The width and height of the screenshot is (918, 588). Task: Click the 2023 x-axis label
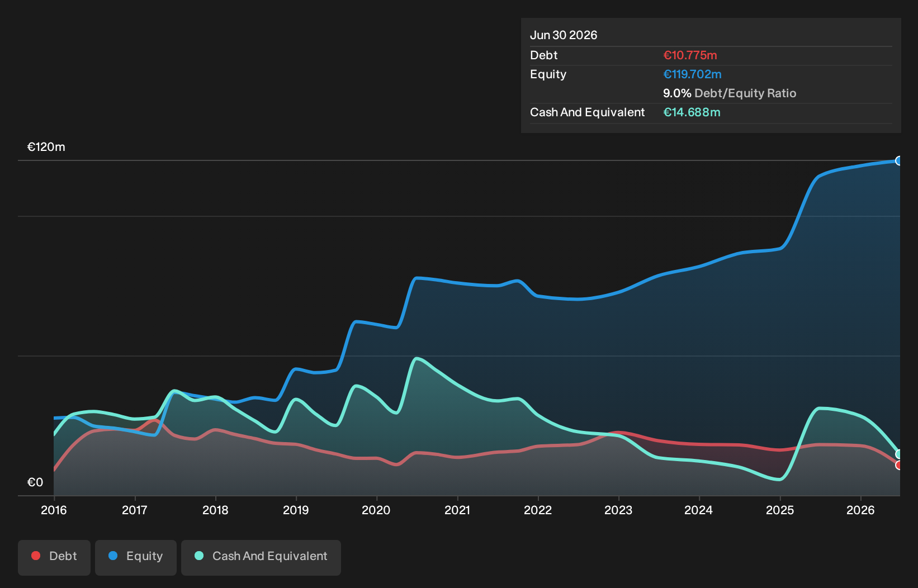click(x=618, y=510)
